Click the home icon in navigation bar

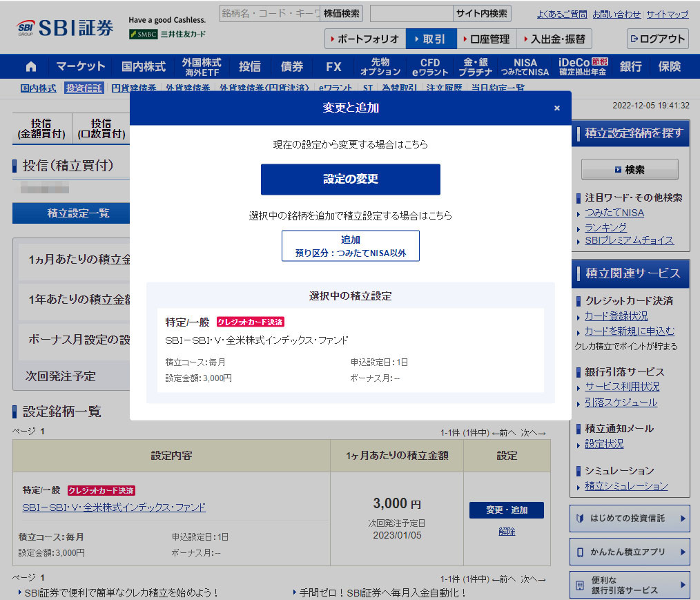(31, 67)
